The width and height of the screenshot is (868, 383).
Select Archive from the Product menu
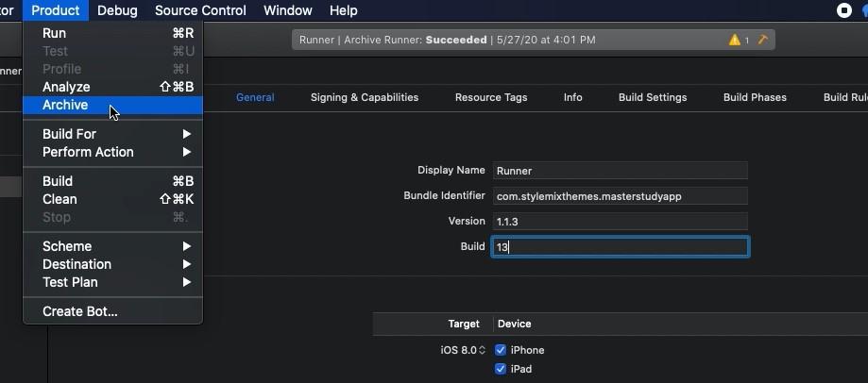(x=65, y=105)
